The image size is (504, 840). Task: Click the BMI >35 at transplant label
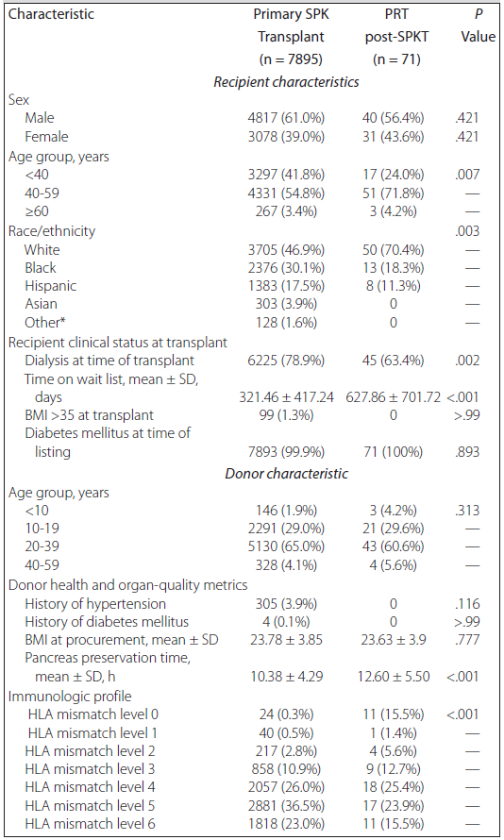tap(89, 415)
